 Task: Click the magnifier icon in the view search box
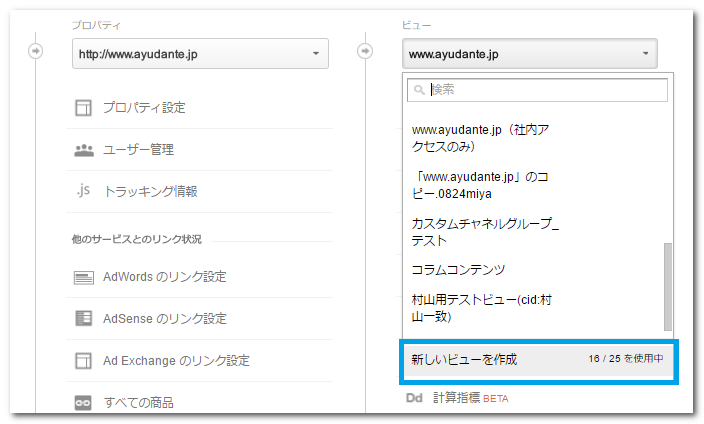point(419,90)
